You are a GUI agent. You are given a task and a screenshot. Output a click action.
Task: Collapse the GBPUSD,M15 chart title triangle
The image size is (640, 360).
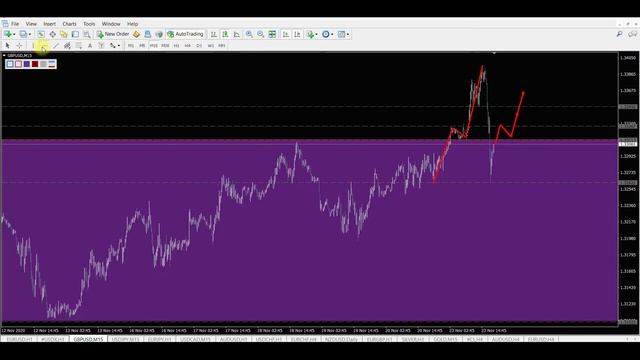pyautogui.click(x=4, y=56)
